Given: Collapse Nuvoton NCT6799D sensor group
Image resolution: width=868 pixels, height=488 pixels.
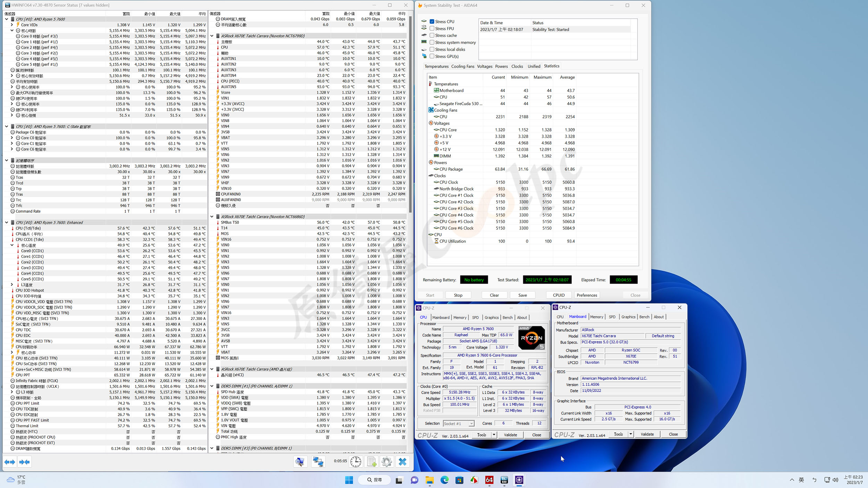Looking at the screenshot, I should (x=212, y=36).
